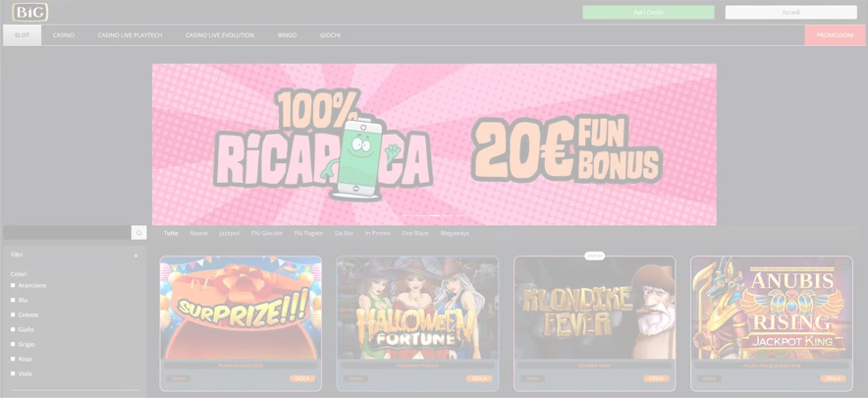Screen dimensions: 868x398
Task: Open the 100% Ricarica promo banner
Action: click(x=435, y=144)
